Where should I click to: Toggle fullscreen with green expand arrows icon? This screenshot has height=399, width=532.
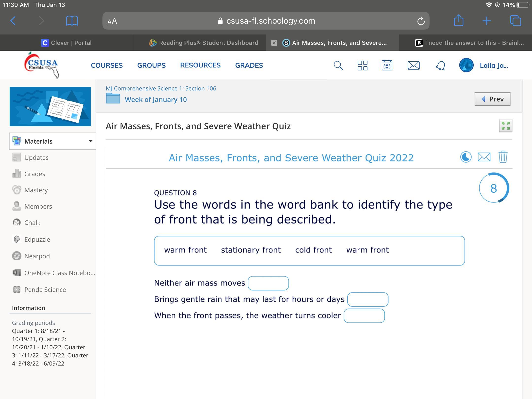click(x=505, y=126)
